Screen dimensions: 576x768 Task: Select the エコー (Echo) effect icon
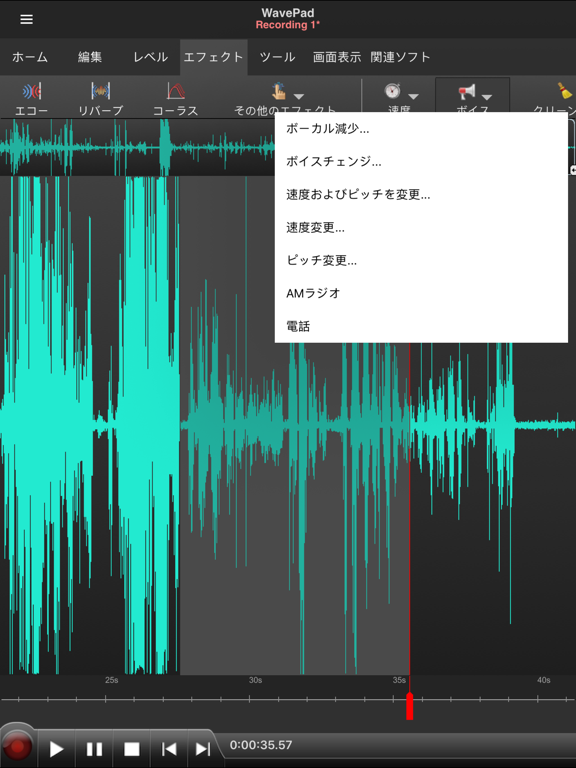click(x=32, y=91)
